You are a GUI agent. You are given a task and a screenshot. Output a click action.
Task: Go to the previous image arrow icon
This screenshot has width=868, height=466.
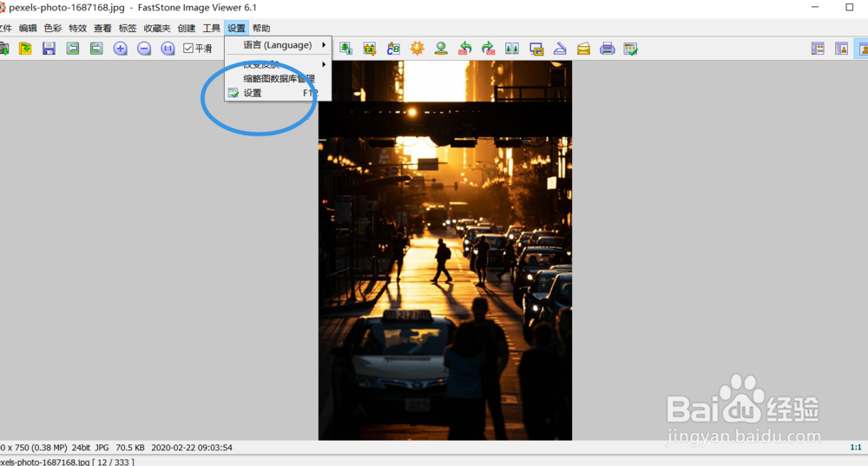pos(73,49)
